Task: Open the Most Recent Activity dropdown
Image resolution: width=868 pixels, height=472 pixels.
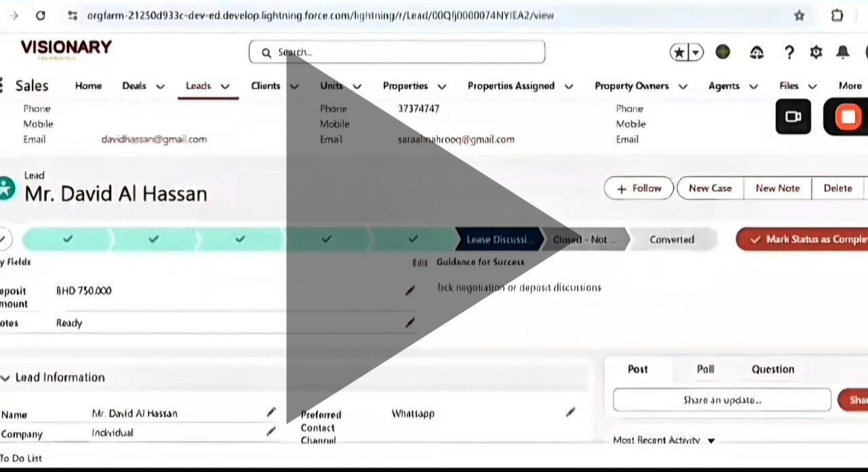Action: [711, 440]
